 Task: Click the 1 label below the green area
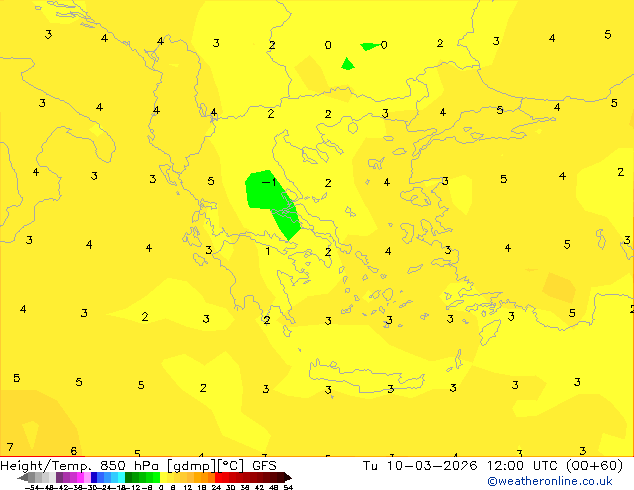(x=268, y=251)
